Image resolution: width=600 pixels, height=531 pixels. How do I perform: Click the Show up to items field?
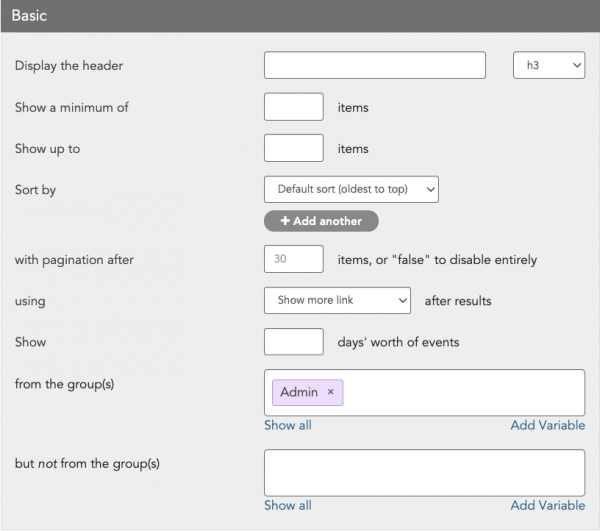pyautogui.click(x=293, y=148)
